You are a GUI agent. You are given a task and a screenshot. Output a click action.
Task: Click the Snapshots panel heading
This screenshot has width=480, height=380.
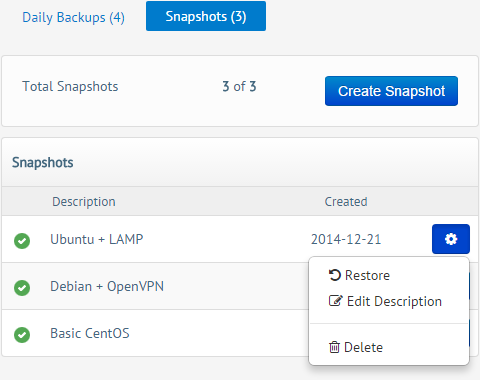click(43, 163)
